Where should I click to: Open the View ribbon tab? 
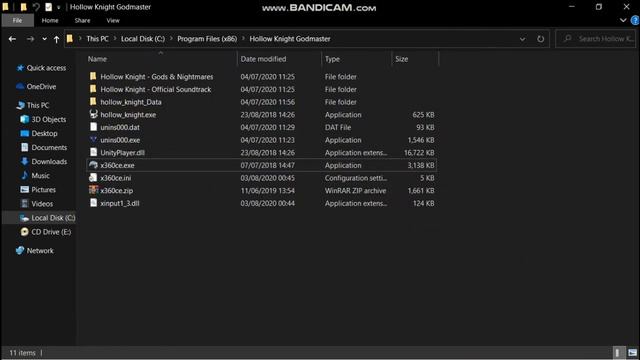pyautogui.click(x=113, y=20)
